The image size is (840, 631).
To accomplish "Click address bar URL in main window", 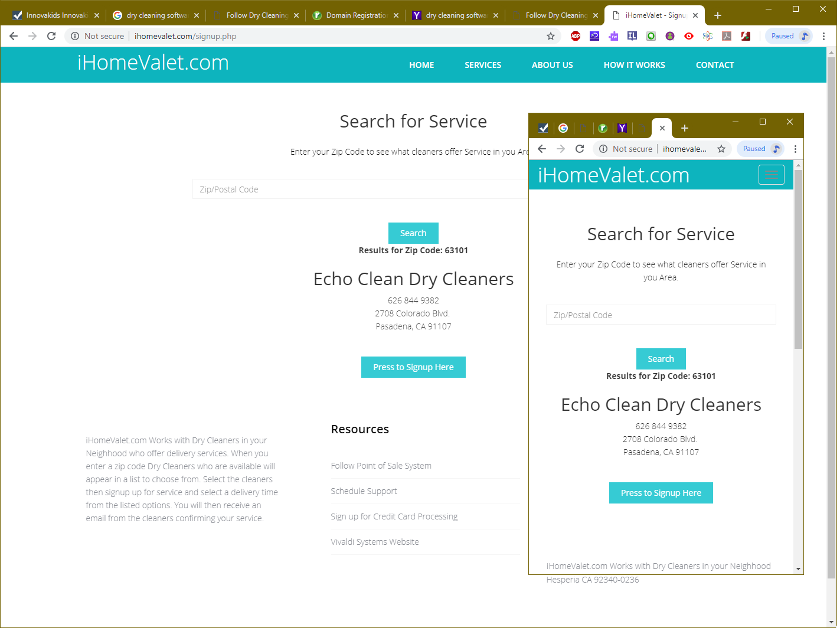I will (185, 36).
